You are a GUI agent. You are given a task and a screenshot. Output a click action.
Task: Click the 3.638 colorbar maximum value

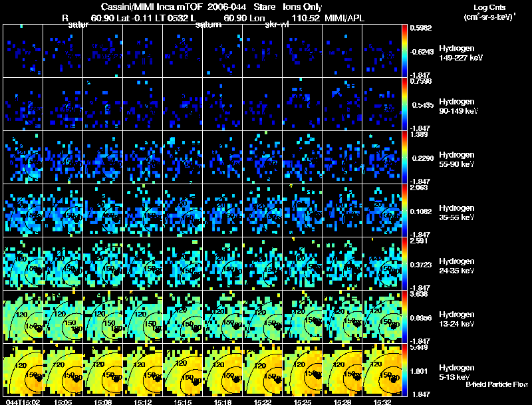tap(419, 294)
